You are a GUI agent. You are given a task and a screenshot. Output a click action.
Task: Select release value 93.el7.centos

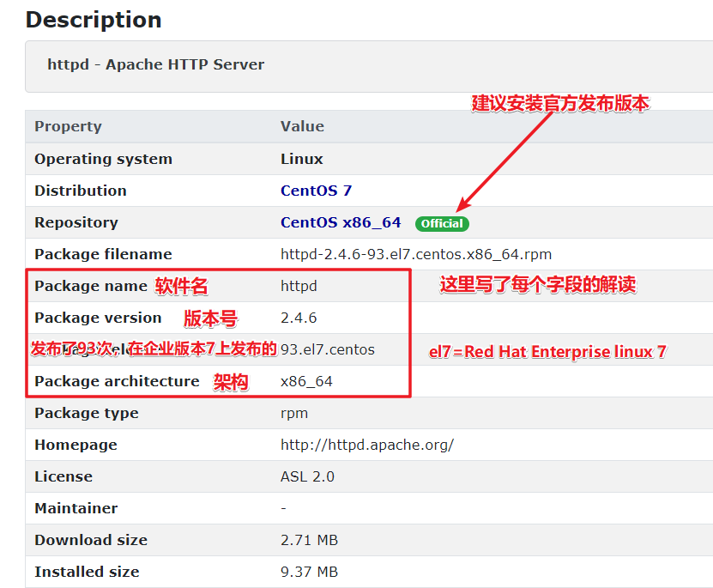pos(328,349)
